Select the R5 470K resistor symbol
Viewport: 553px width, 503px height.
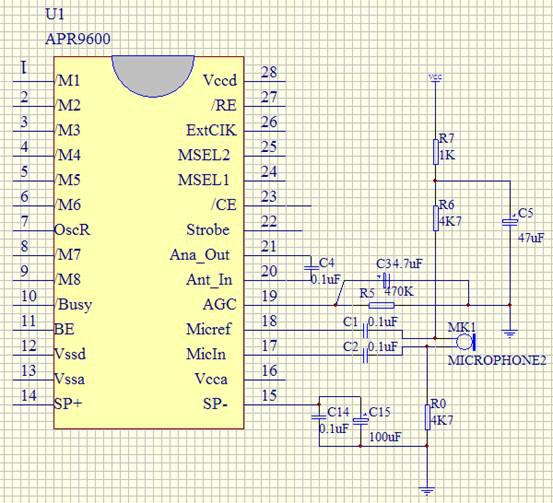pos(382,305)
